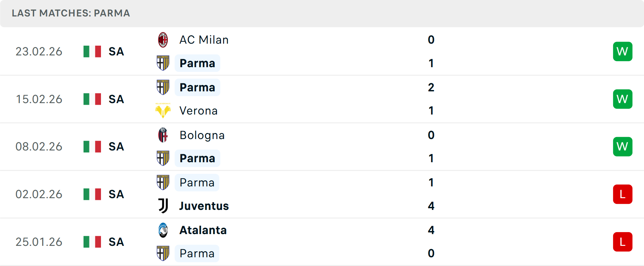Click the Verona club badge
644x266 pixels.
point(163,110)
